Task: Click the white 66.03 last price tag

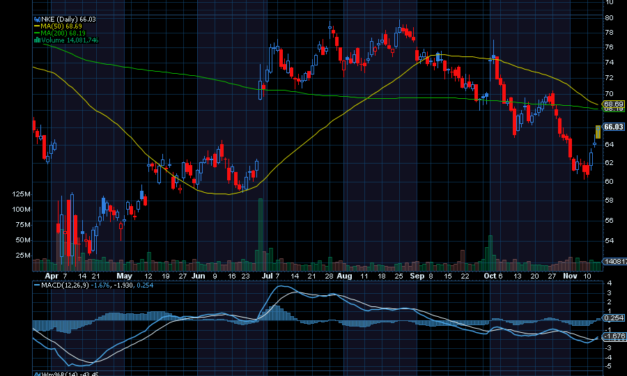Action: [614, 127]
